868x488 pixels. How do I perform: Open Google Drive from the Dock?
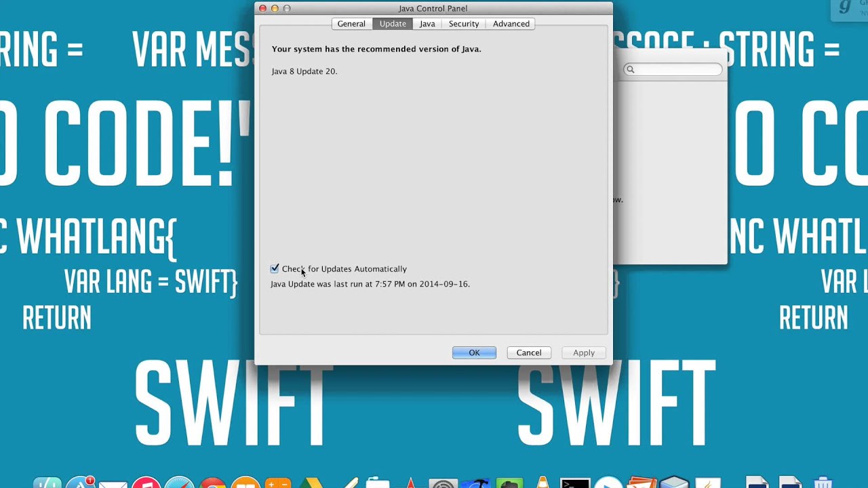pos(311,483)
